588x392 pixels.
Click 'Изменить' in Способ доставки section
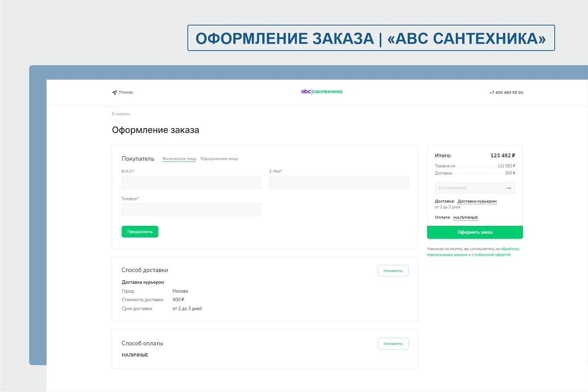click(393, 271)
